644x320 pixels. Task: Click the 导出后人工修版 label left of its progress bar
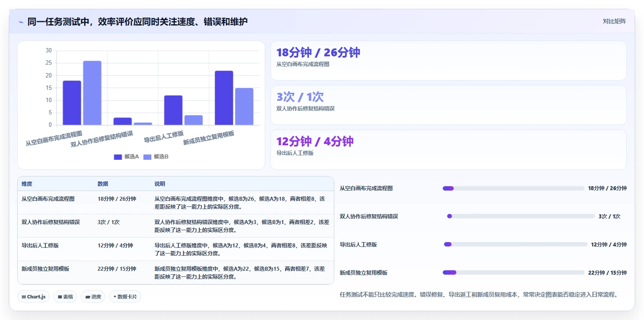[x=358, y=245]
